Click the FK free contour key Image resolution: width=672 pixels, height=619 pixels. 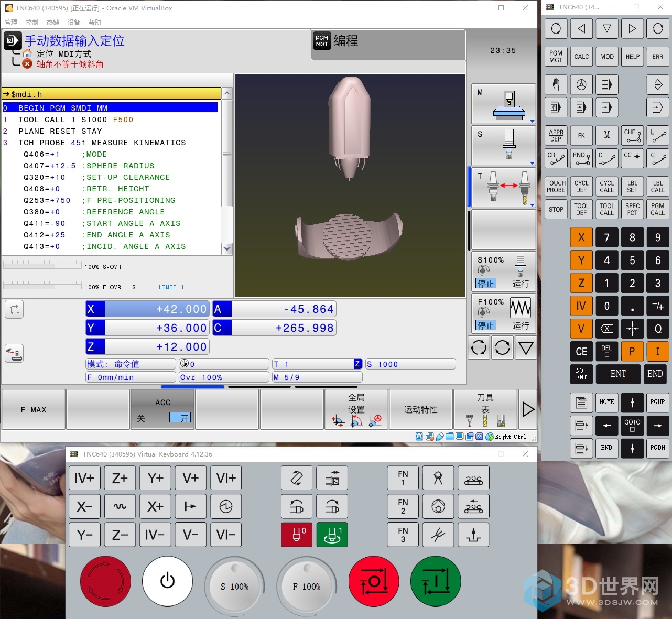click(x=581, y=135)
